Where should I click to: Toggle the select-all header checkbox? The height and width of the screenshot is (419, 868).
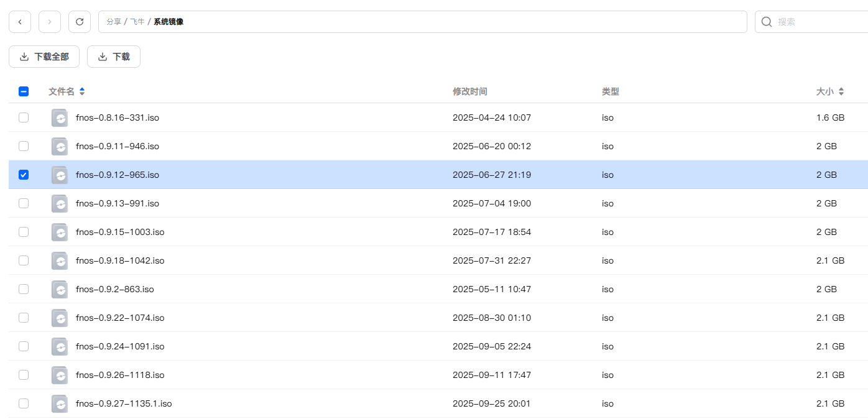tap(24, 91)
